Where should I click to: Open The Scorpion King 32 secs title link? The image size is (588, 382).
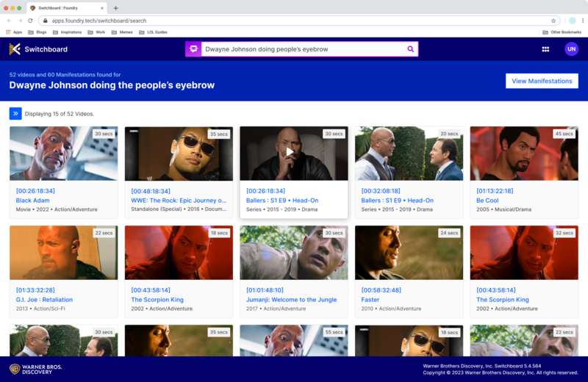(503, 300)
